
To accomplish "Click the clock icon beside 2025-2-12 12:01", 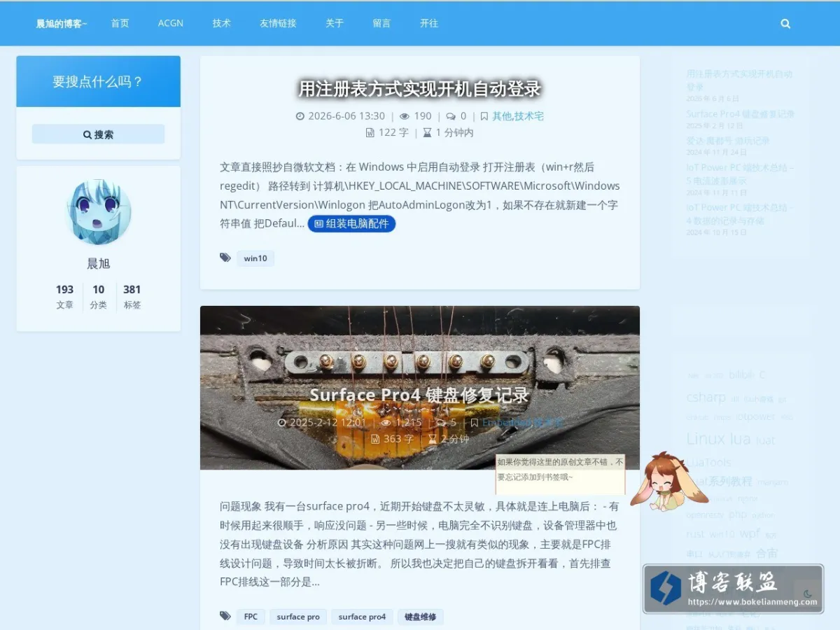I will tap(282, 423).
